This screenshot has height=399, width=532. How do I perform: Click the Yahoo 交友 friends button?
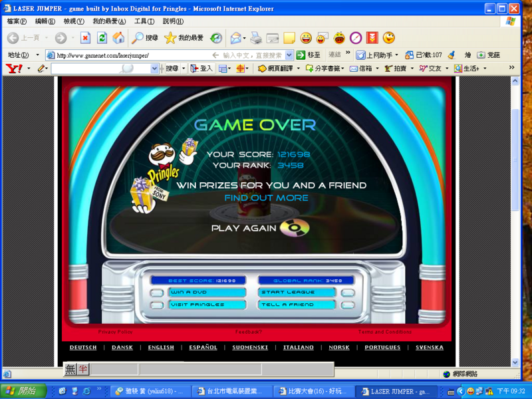click(x=430, y=68)
